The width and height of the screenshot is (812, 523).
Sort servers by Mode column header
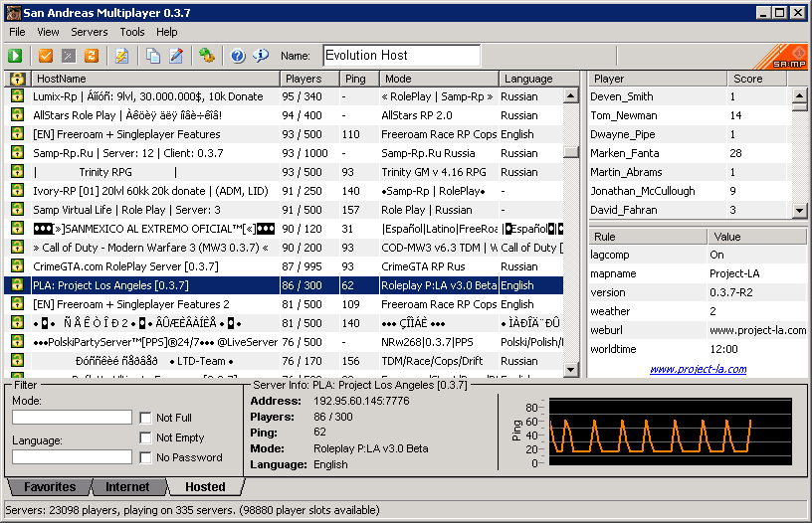(439, 79)
